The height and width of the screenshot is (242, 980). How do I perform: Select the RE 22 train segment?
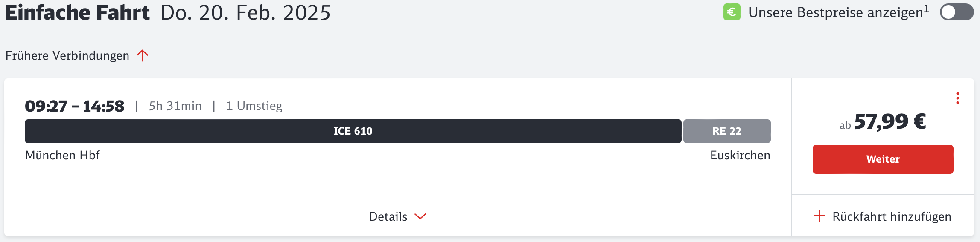727,131
